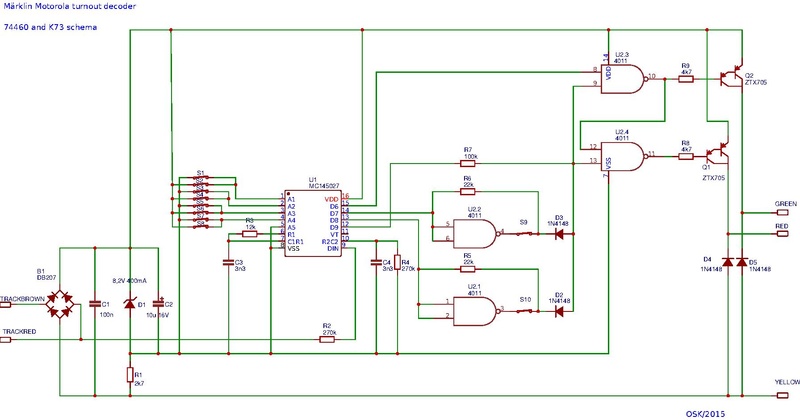This screenshot has height=420, width=800.
Task: Toggle the S9 switch
Action: pos(523,233)
